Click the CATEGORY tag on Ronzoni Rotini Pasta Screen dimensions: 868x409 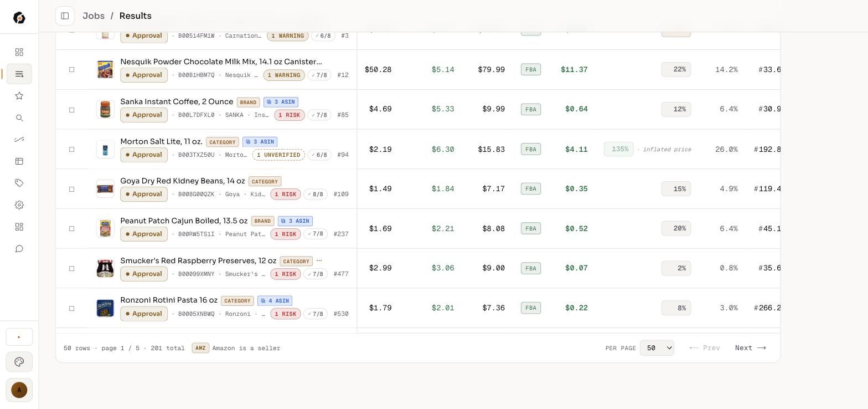[237, 301]
